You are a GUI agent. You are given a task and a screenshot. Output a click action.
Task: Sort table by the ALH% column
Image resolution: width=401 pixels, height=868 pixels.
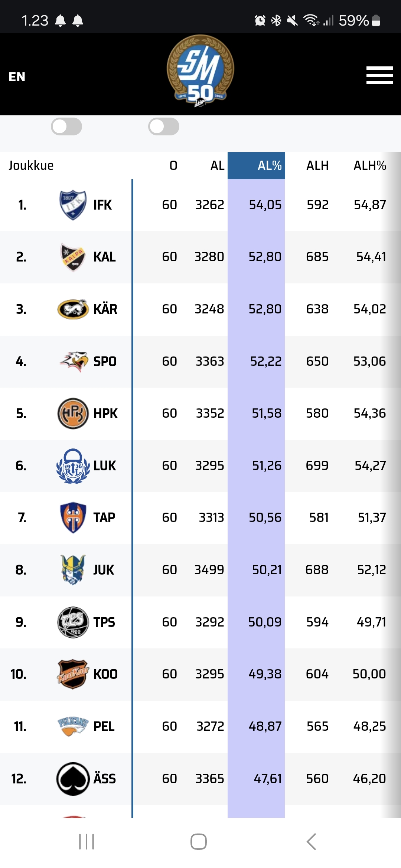pos(370,165)
